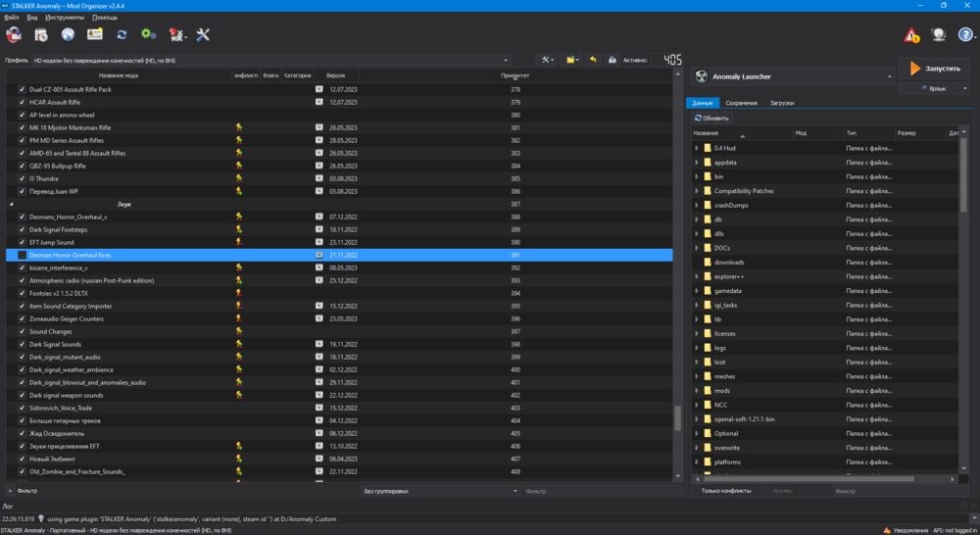980x535 pixels.
Task: Toggle the 'Только конфликты' checkbox
Action: [695, 491]
